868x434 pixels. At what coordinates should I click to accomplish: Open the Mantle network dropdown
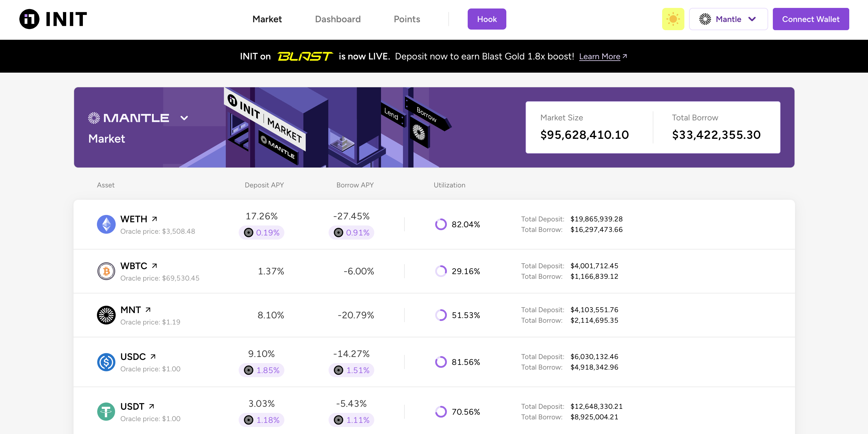(752, 19)
